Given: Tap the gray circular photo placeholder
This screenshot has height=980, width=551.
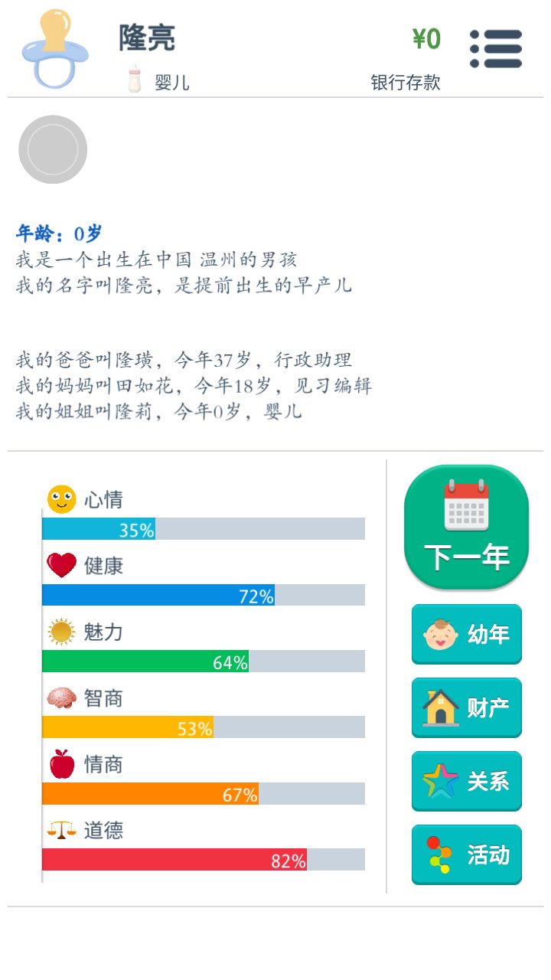Looking at the screenshot, I should pos(53,149).
